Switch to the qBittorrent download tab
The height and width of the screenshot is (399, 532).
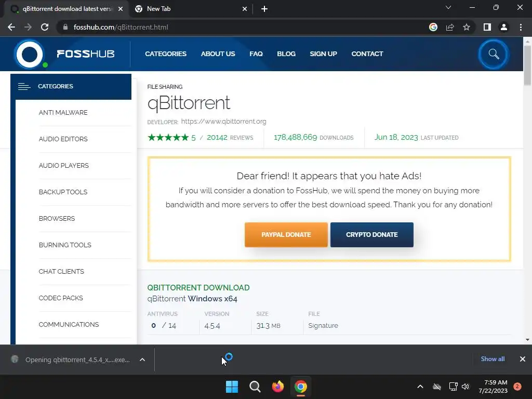click(66, 9)
